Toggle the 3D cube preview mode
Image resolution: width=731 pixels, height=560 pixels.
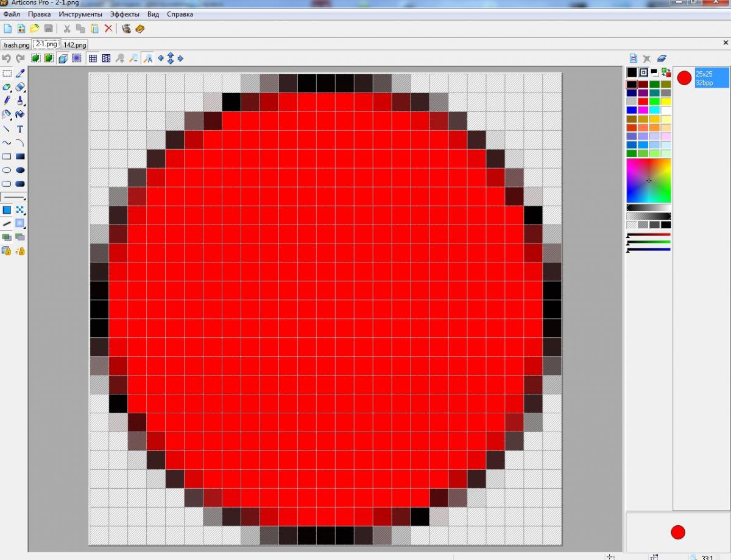tap(63, 58)
